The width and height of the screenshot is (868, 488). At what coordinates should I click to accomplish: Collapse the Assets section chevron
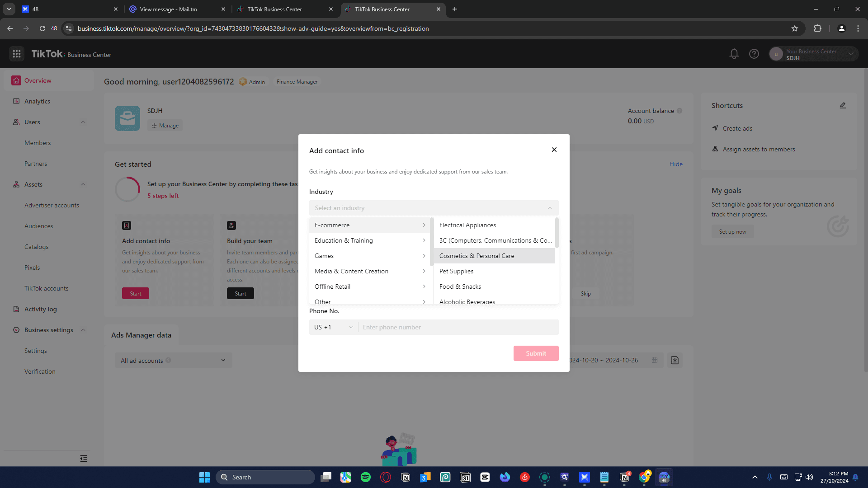coord(83,184)
